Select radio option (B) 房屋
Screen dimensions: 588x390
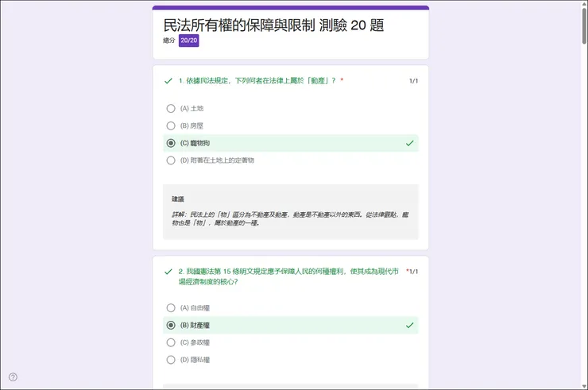click(x=171, y=125)
